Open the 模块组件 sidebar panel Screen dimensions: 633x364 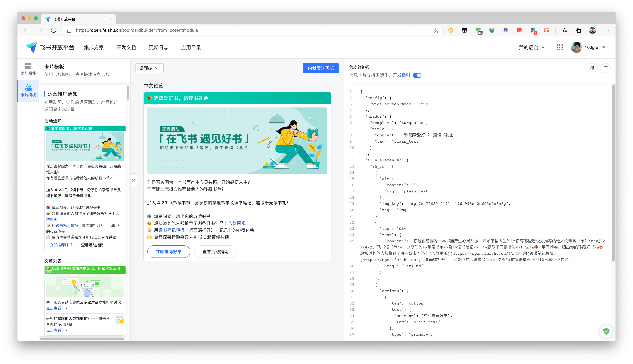click(x=28, y=69)
